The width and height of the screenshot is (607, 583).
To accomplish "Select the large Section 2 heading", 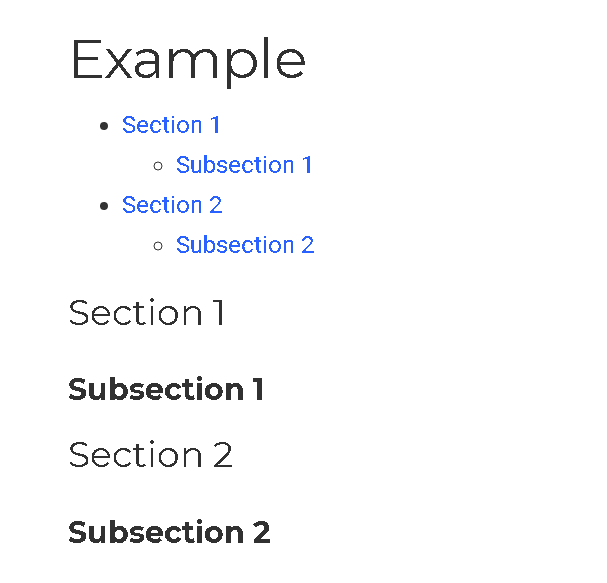I will click(151, 454).
